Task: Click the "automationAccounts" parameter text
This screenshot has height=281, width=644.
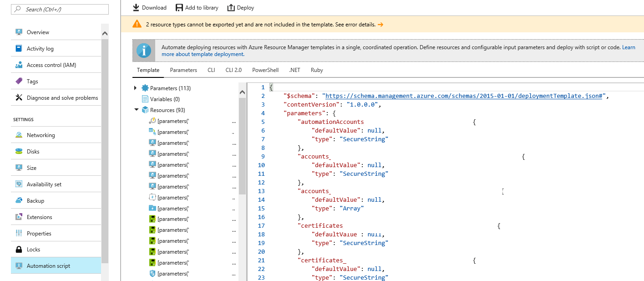Action: point(330,122)
